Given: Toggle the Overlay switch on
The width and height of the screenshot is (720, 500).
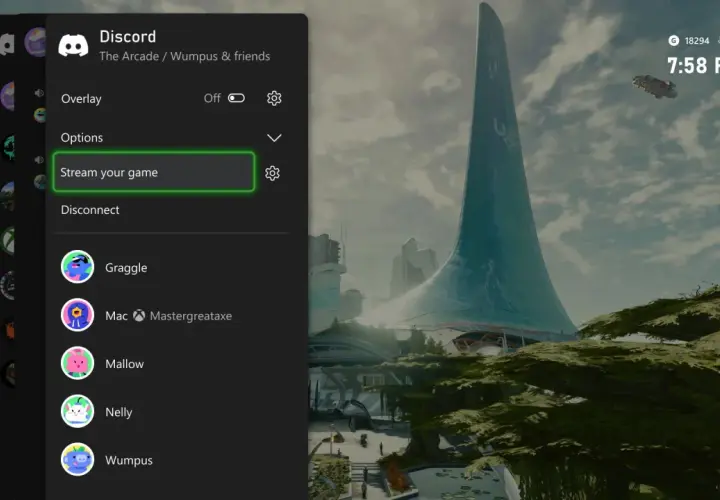Looking at the screenshot, I should click(236, 98).
